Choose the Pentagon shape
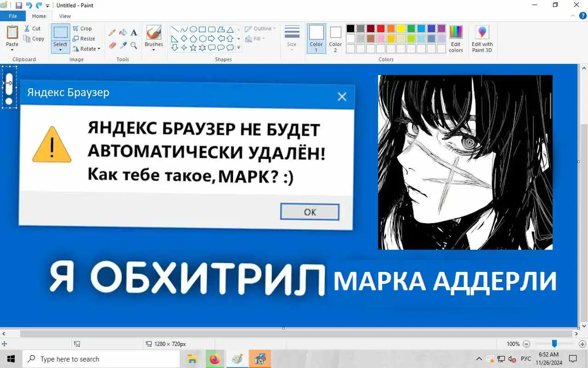Viewport: 588px width, 368px height. coord(193,39)
